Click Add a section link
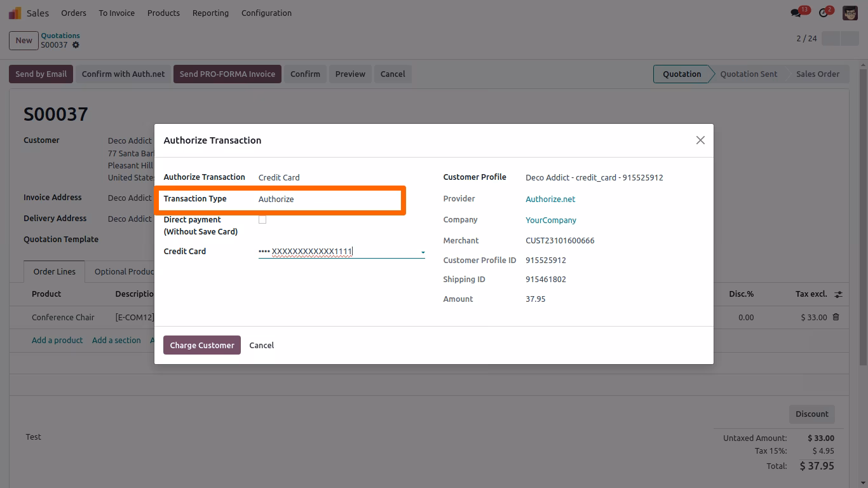This screenshot has height=488, width=868. point(116,340)
